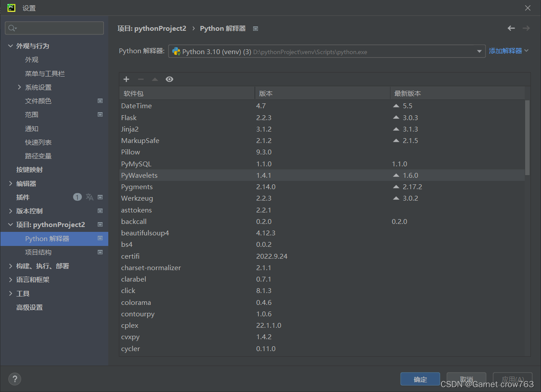This screenshot has width=541, height=392.
Task: Open 路径变量 settings page
Action: 38,156
